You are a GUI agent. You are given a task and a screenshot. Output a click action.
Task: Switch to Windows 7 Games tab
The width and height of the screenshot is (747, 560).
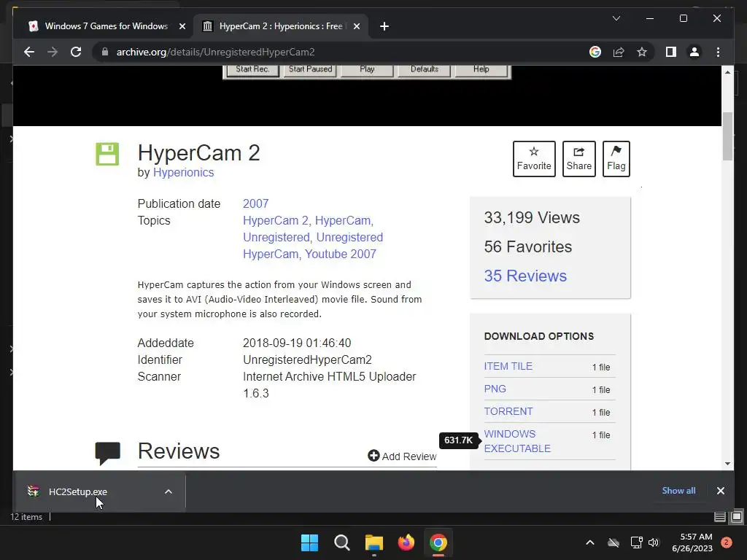click(107, 26)
